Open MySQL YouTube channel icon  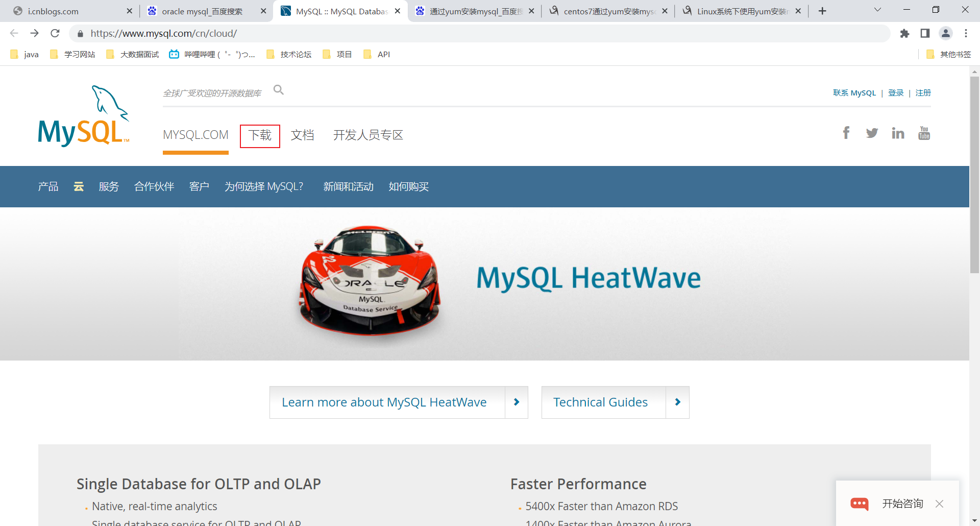[924, 133]
